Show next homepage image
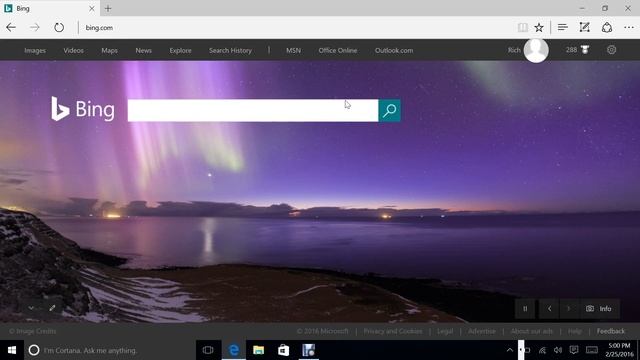 [x=569, y=309]
